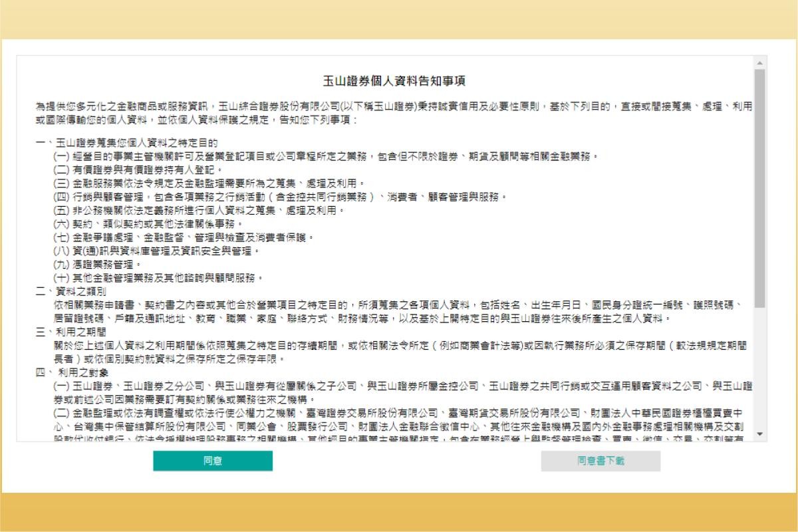Screen dimensions: 798x532
Task: Click item (三) 金融服務業依法令規定
Action: coord(209,183)
